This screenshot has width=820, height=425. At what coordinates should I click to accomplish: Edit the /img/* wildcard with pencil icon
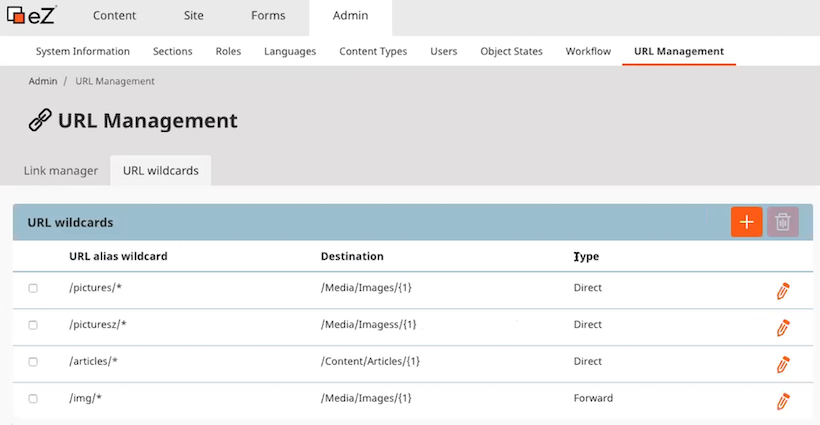pos(783,402)
